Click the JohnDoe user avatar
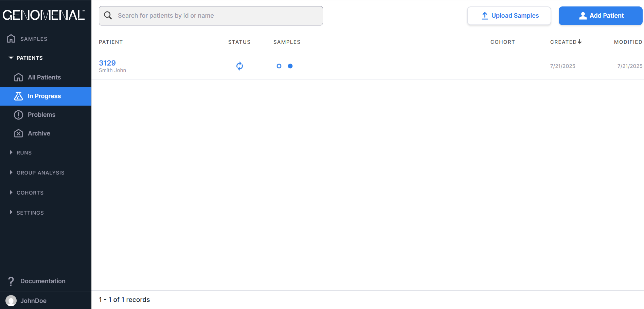The width and height of the screenshot is (644, 309). [x=11, y=301]
